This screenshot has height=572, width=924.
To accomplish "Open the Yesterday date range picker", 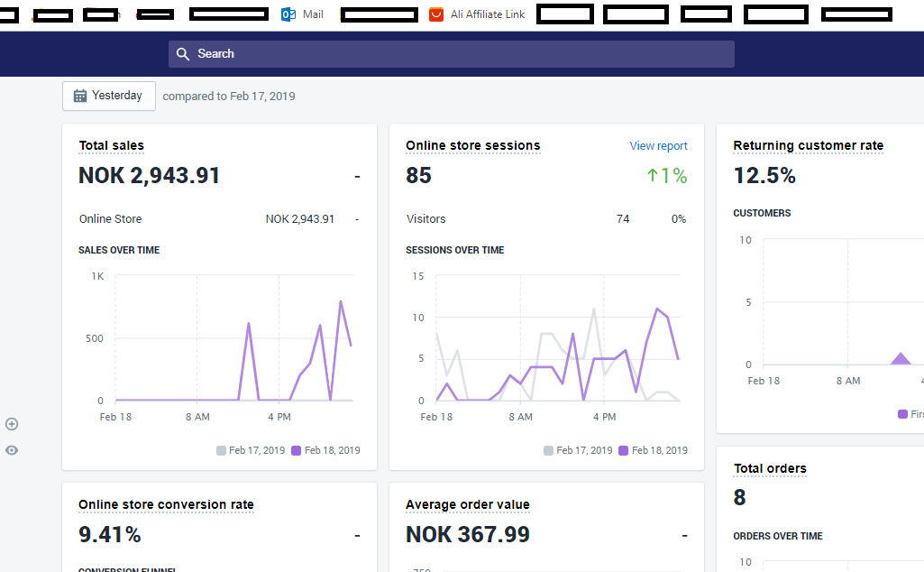I will (x=109, y=97).
